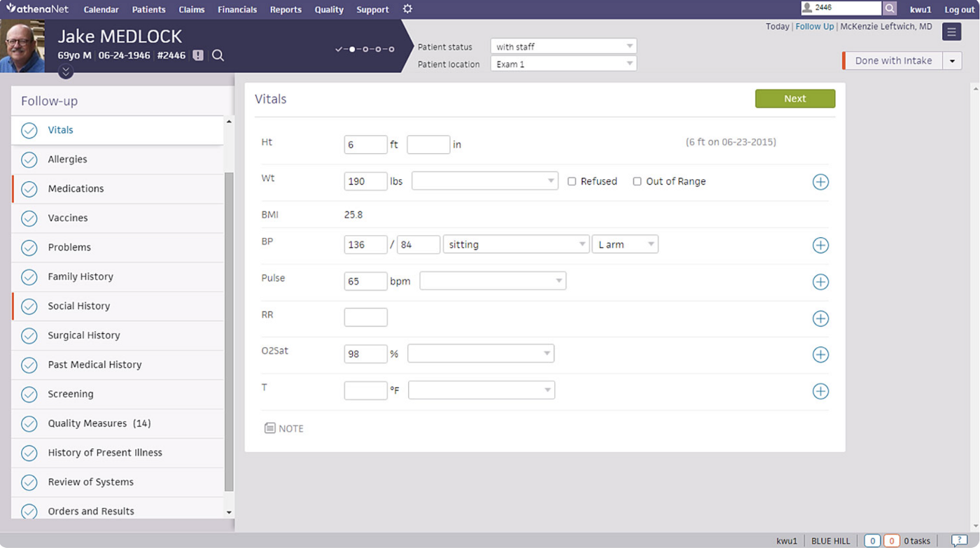Screen dimensions: 980x550
Task: Go to History of Present Illness section
Action: [118, 453]
